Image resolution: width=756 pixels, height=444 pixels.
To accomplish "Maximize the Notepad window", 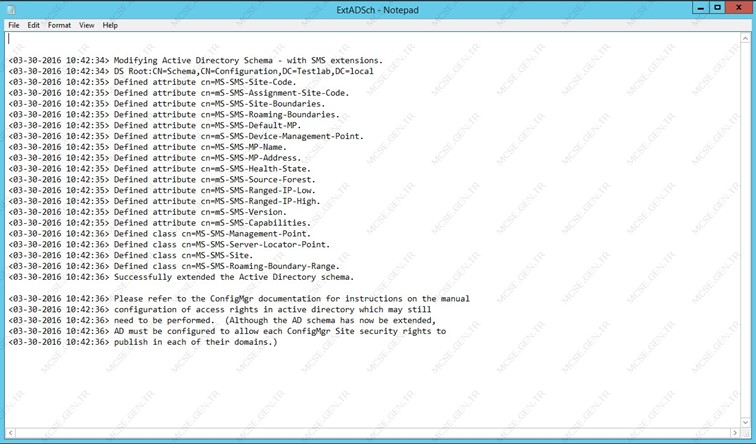I will [x=717, y=8].
